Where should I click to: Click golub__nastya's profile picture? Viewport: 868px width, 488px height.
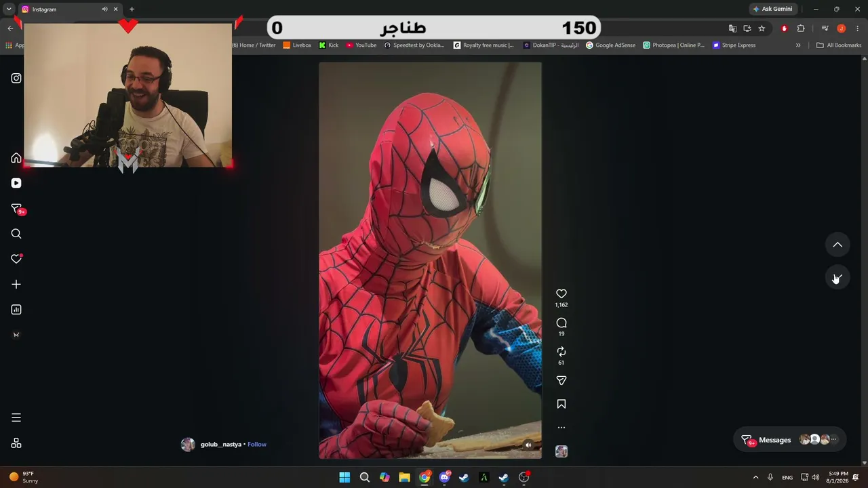point(188,445)
